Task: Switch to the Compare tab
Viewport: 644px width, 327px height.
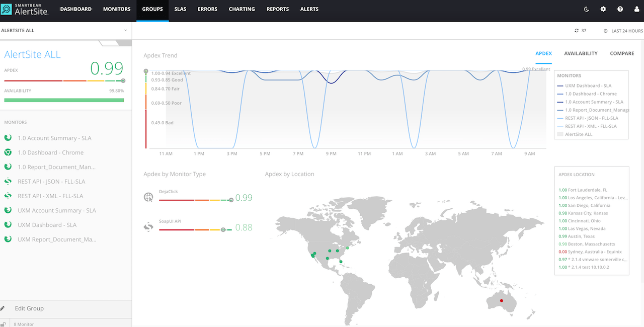Action: click(x=622, y=53)
